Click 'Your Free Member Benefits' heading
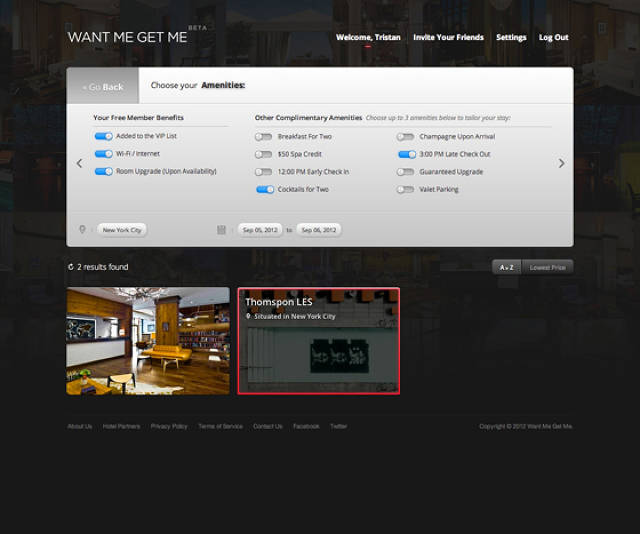The height and width of the screenshot is (534, 640). click(138, 118)
